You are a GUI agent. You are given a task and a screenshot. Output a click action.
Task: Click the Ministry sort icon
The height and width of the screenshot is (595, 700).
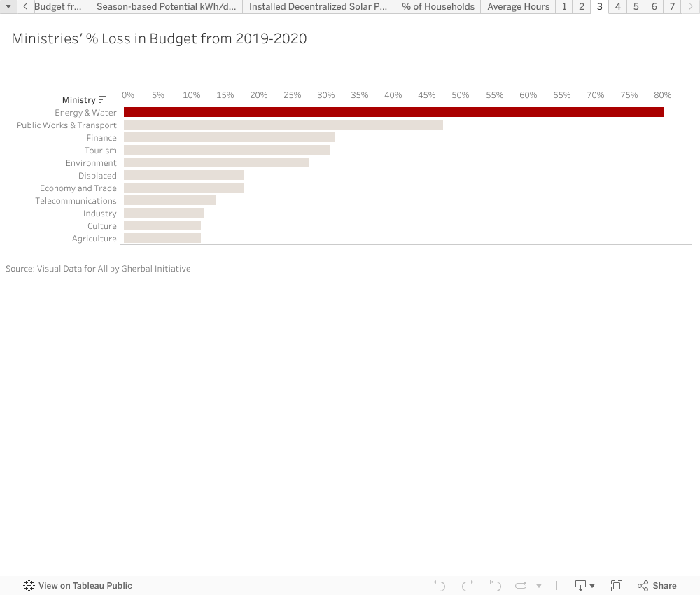click(x=102, y=99)
